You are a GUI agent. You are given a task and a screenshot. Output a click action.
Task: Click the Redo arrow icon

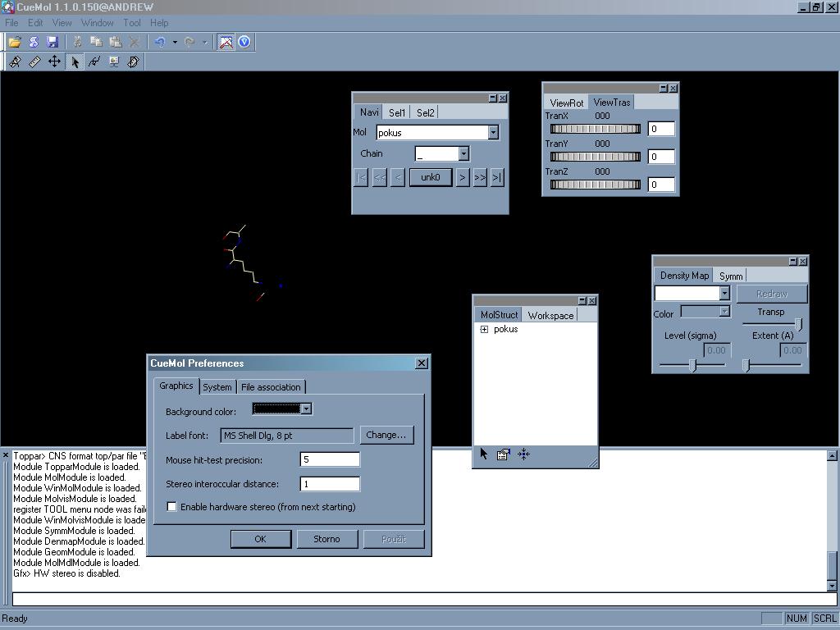tap(189, 42)
